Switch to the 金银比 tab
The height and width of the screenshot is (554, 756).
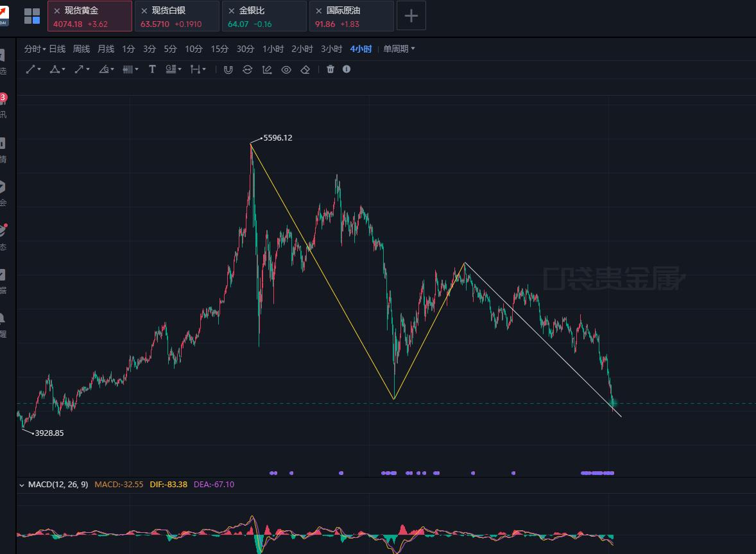264,16
